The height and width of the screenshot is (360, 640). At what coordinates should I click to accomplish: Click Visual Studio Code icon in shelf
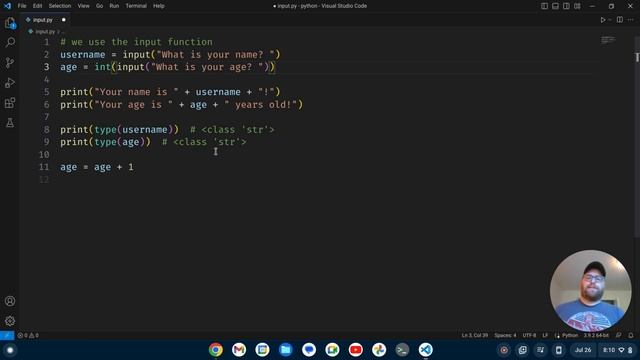(x=425, y=350)
